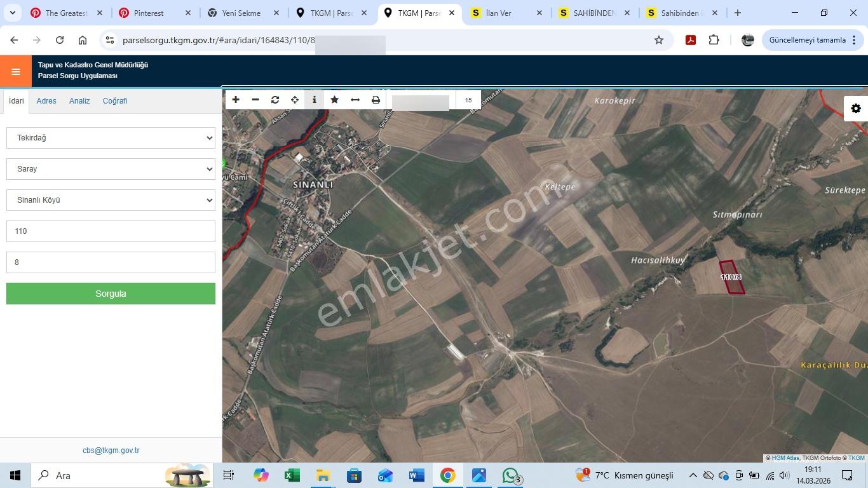The height and width of the screenshot is (488, 868).
Task: Print the map using the printer icon
Action: pos(376,100)
